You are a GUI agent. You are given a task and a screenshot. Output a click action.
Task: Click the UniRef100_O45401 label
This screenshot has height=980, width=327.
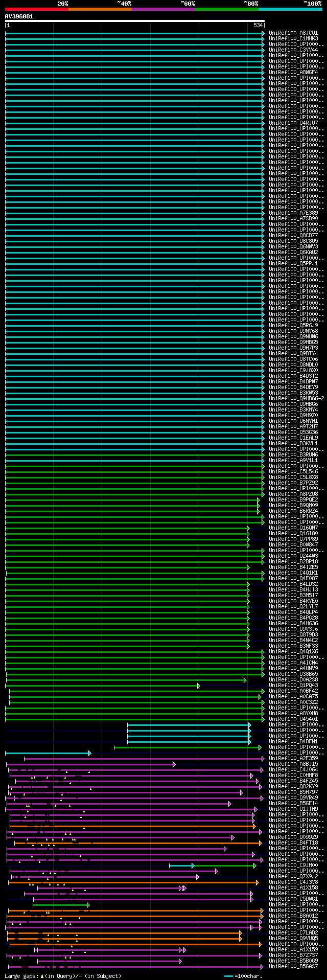[x=293, y=719]
